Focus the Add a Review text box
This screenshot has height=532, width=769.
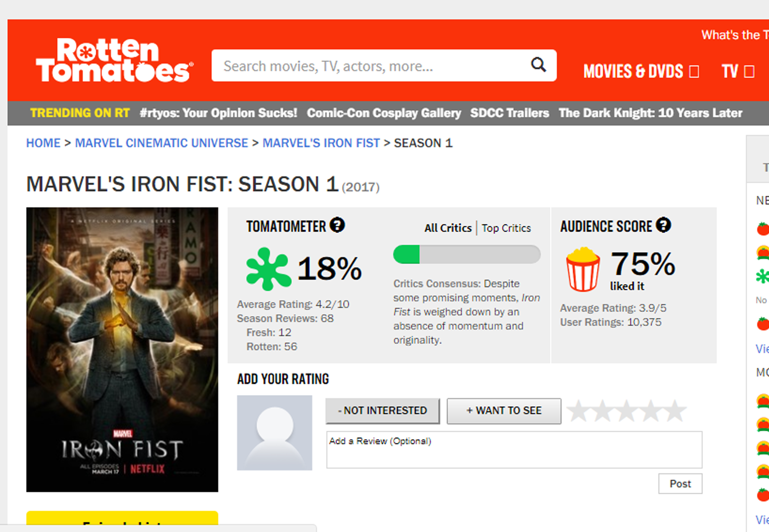(x=514, y=450)
